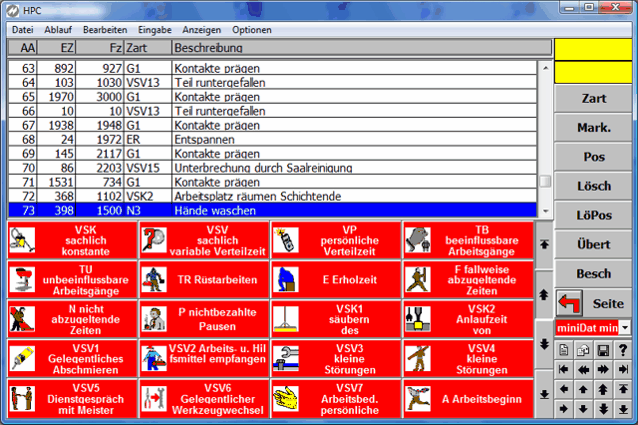This screenshot has width=638, height=425.
Task: Select the VSK sachlich konstante tile
Action: pyautogui.click(x=71, y=240)
